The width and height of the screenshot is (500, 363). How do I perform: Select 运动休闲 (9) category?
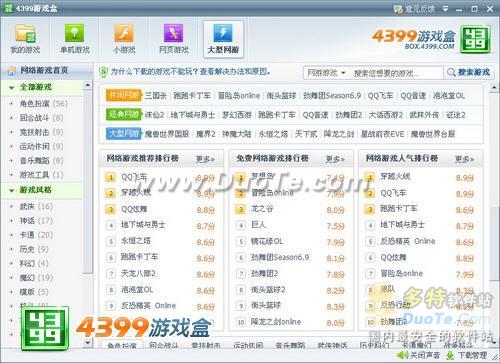click(41, 146)
